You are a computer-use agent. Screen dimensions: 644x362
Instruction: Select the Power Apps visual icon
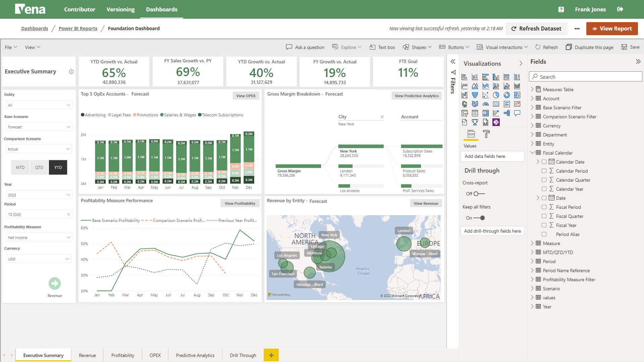pyautogui.click(x=496, y=122)
